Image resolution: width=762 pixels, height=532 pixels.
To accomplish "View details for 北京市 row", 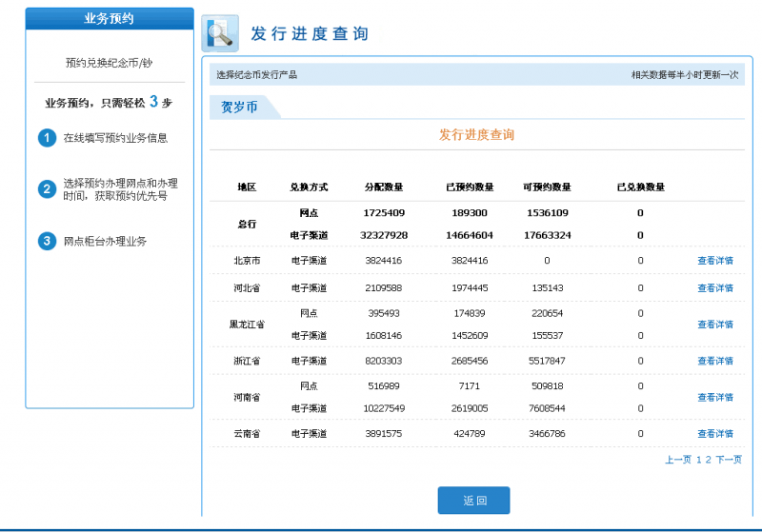I will click(x=714, y=261).
